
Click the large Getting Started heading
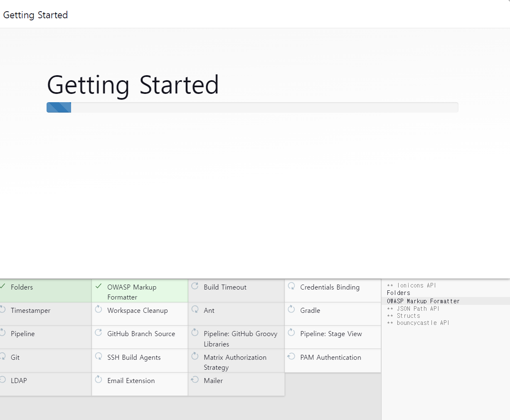[x=133, y=85]
